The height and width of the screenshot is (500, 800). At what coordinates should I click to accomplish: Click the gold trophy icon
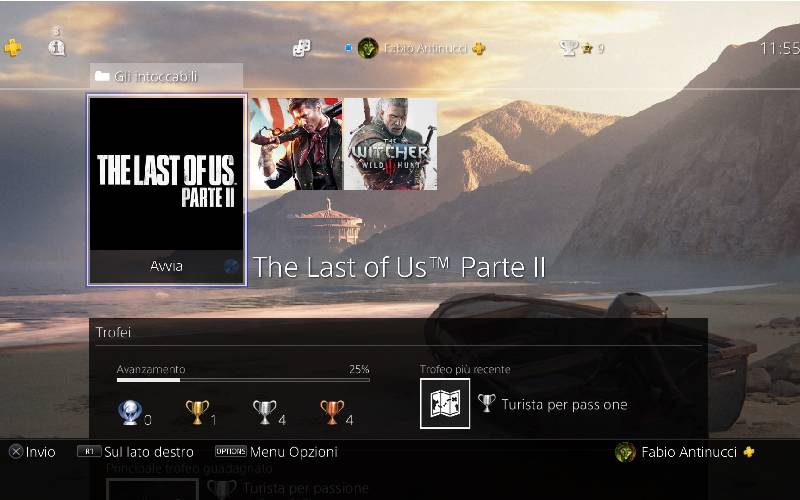tap(197, 412)
